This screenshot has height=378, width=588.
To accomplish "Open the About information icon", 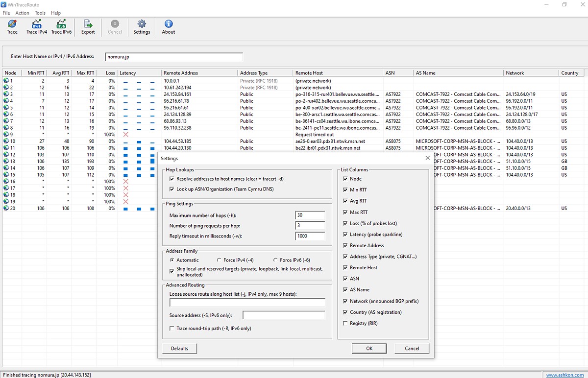I will click(169, 27).
